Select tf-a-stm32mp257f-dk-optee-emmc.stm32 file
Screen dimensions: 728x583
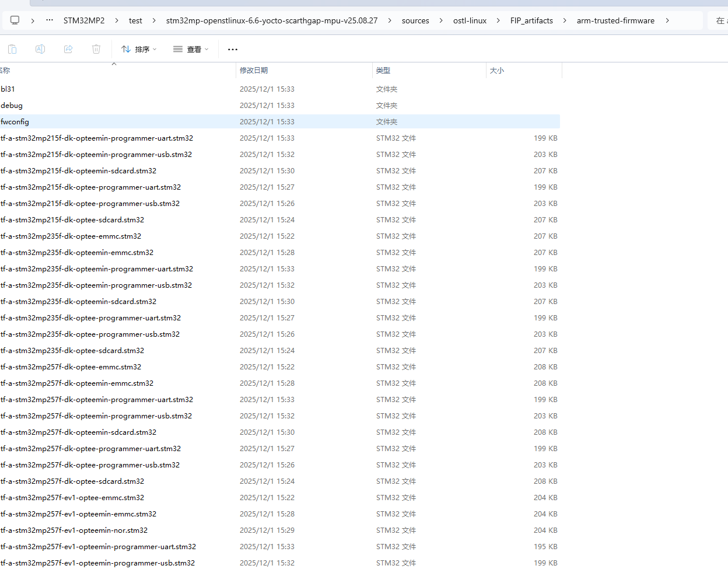(x=280, y=367)
